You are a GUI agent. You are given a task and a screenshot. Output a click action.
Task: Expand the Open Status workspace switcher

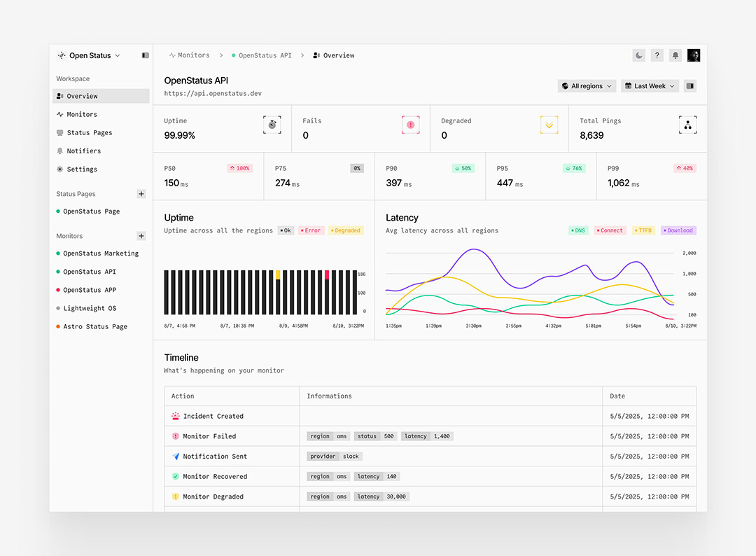[89, 55]
